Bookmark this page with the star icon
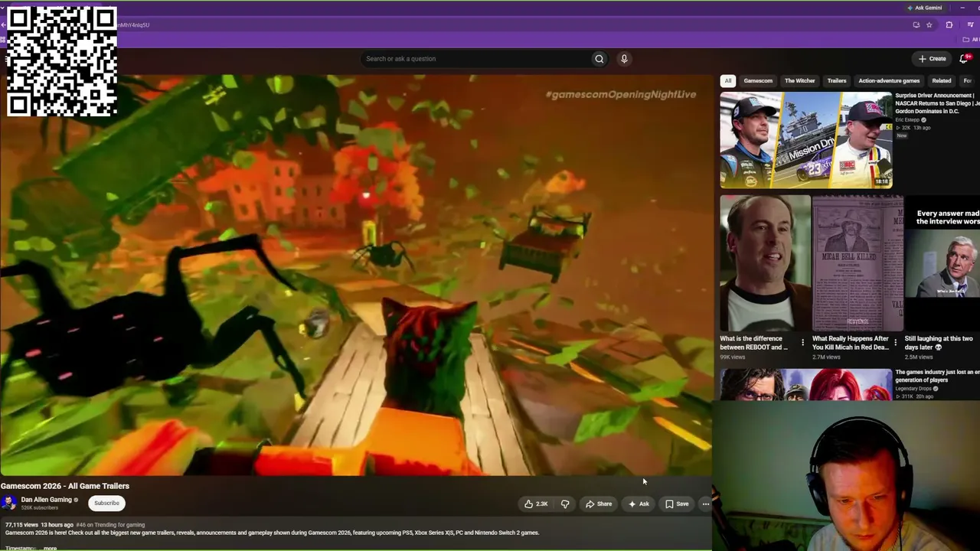 pyautogui.click(x=929, y=24)
